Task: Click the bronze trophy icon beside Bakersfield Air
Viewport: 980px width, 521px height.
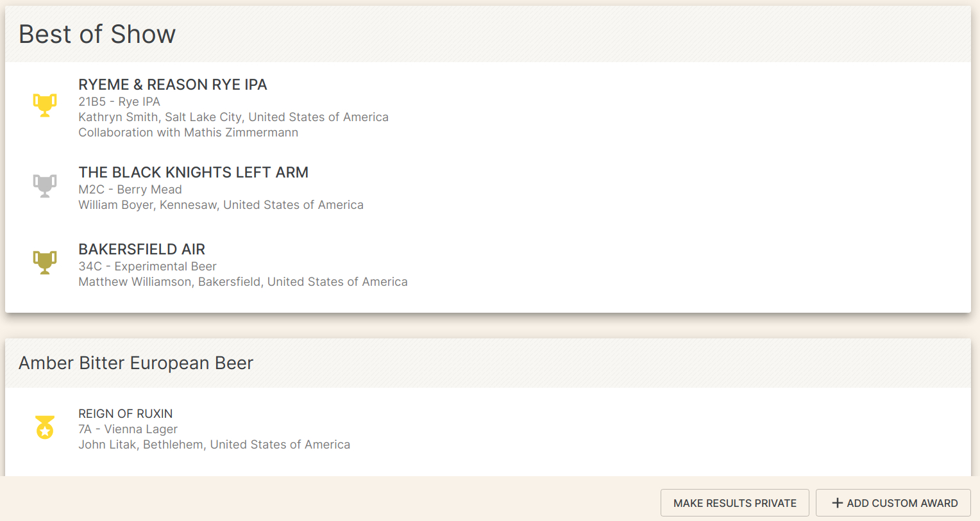Action: 45,262
